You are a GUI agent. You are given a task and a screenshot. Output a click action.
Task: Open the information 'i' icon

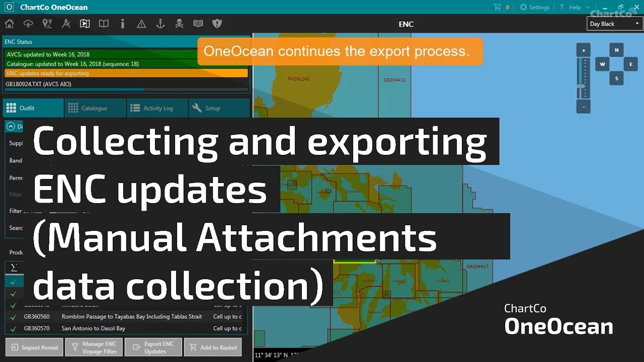click(x=122, y=24)
